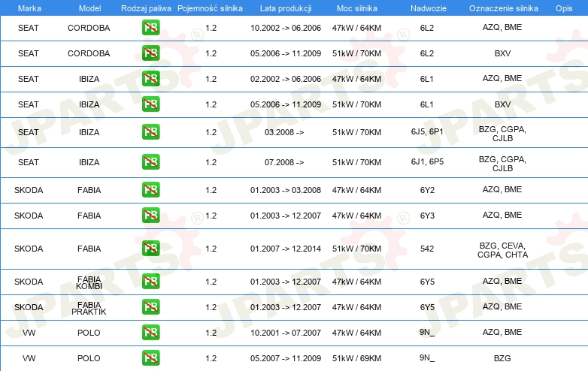Select the Rodzaj paliwa column header

146,7
